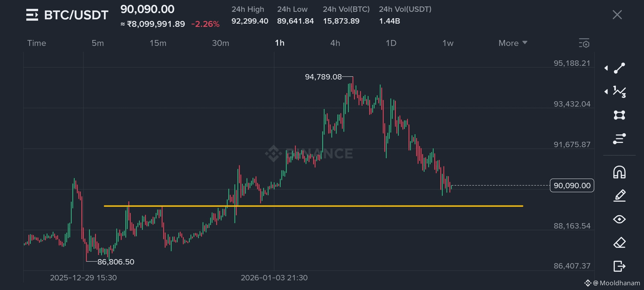Switch to the 5m timeframe

[98, 43]
